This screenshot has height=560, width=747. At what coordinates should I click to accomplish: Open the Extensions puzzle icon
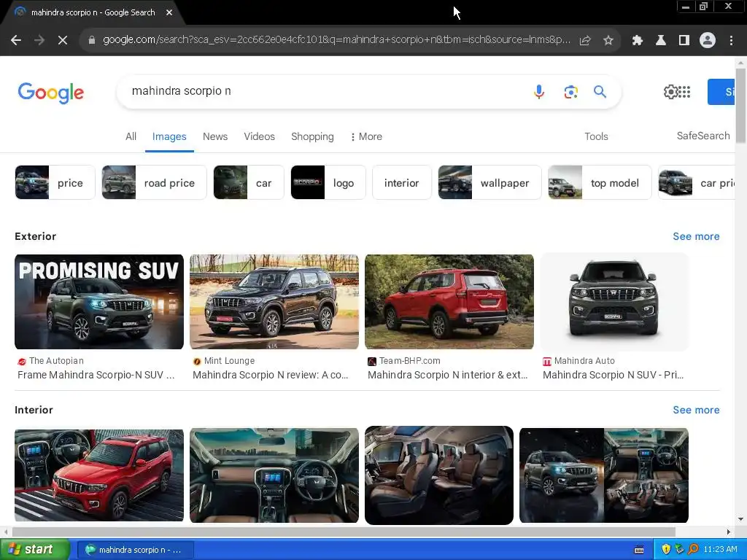pyautogui.click(x=637, y=41)
